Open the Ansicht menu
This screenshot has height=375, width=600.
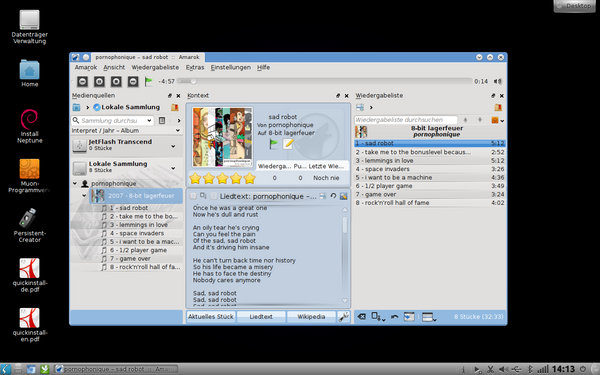point(114,67)
